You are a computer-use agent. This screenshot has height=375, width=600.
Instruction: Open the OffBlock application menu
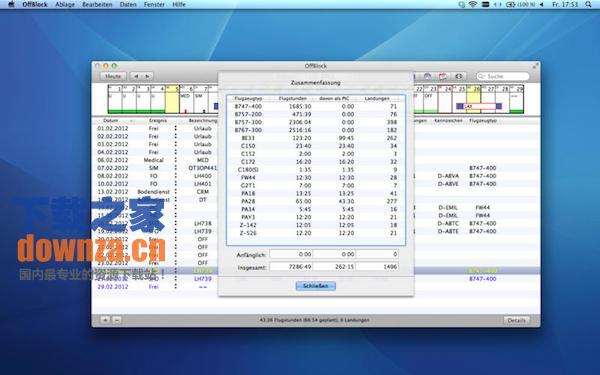pos(34,5)
